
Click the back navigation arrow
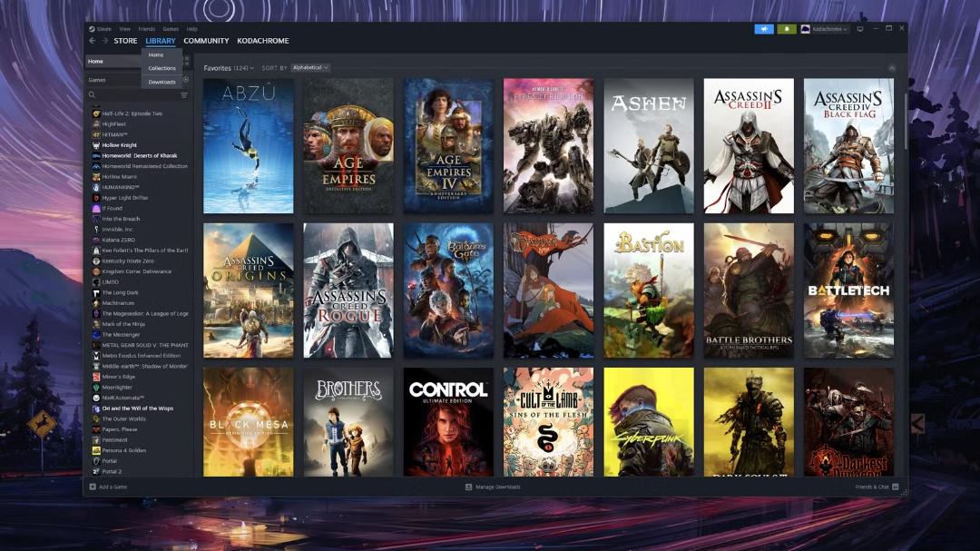click(x=91, y=41)
